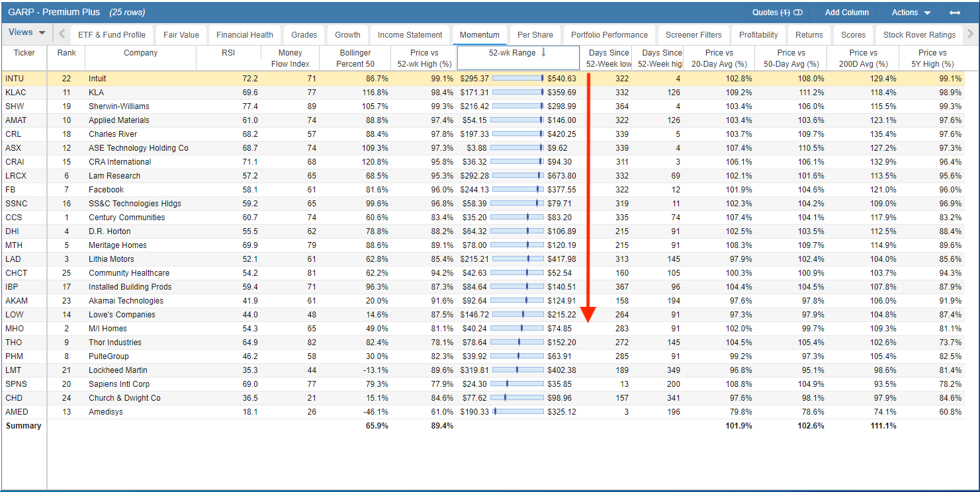Image resolution: width=980 pixels, height=492 pixels.
Task: Sort by Money Flow Index header
Action: click(290, 58)
